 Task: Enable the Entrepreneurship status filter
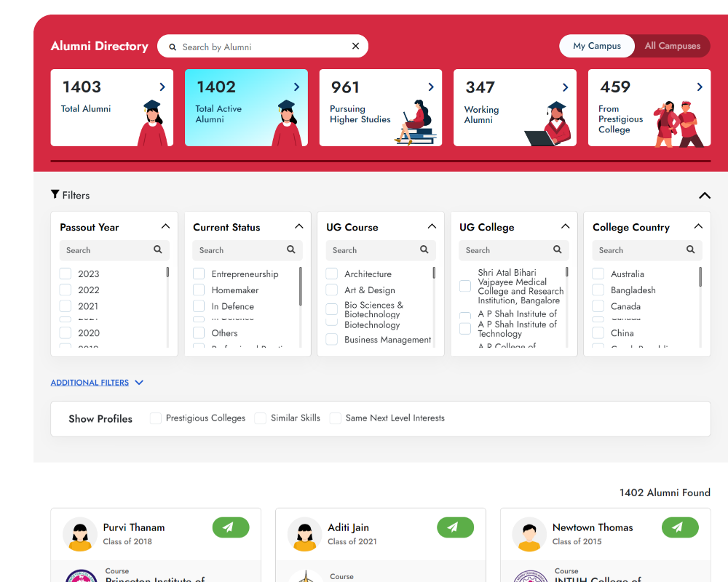pos(199,274)
